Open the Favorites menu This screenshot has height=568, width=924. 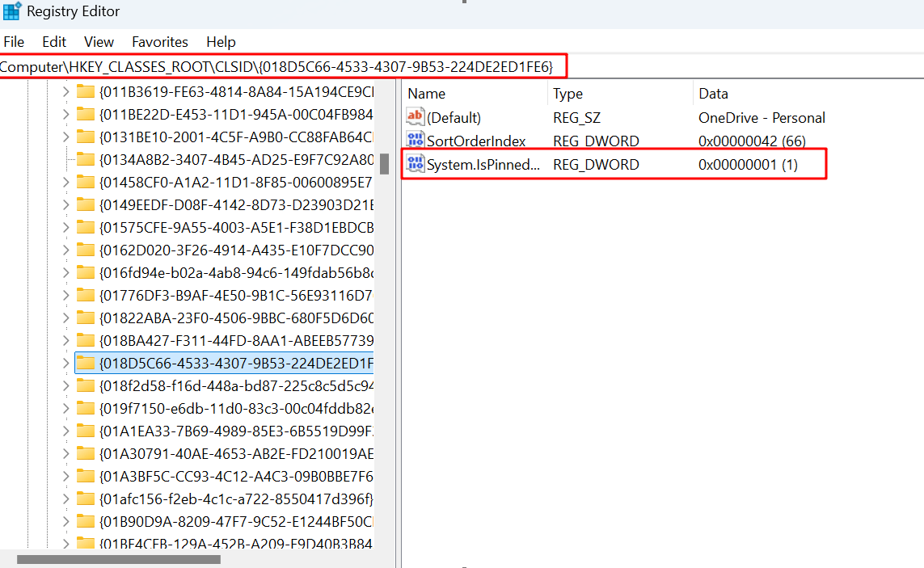tap(160, 42)
